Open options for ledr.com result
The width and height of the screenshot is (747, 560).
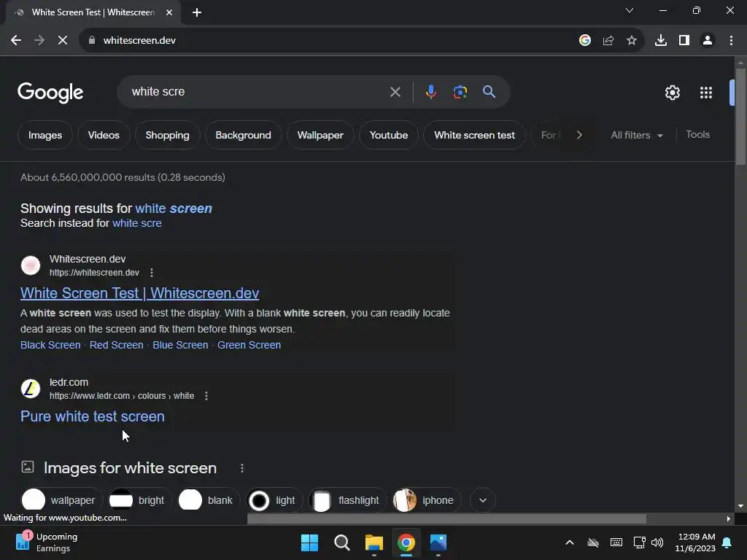(x=206, y=396)
